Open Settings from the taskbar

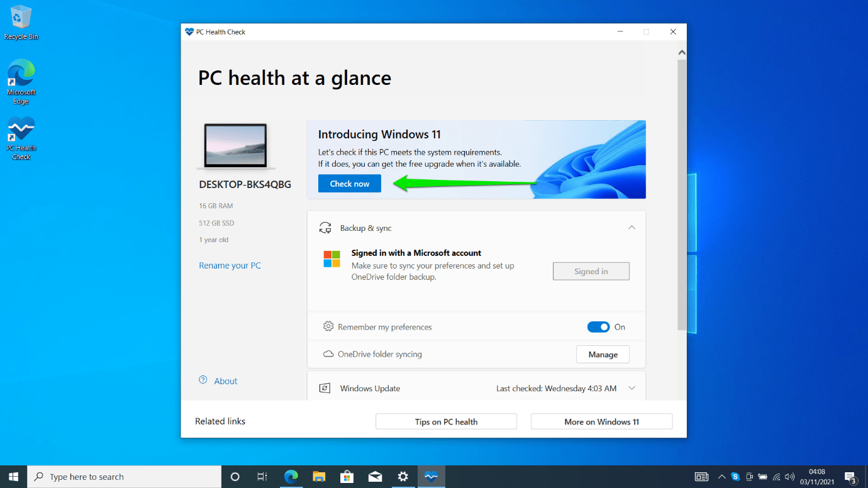403,477
